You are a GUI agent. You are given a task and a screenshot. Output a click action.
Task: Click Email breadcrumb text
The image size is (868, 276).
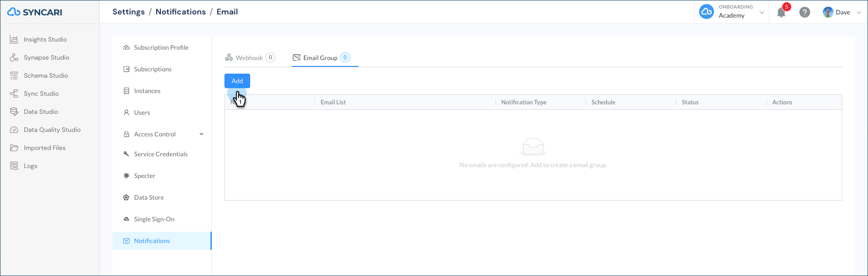point(227,12)
